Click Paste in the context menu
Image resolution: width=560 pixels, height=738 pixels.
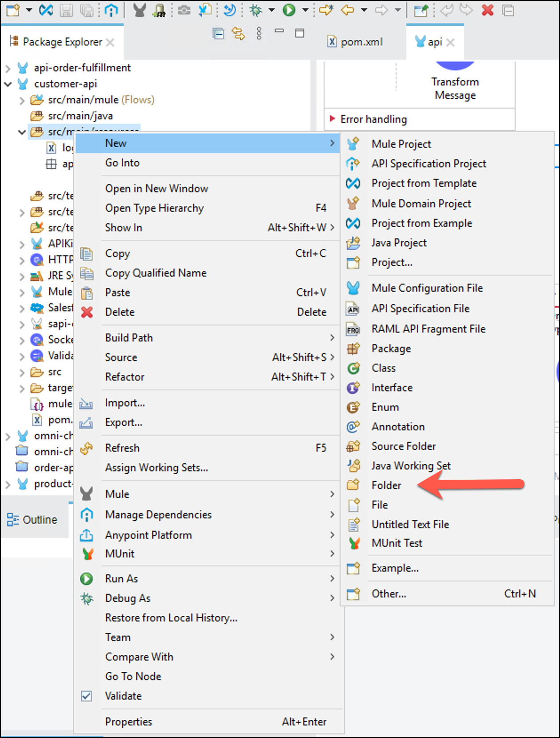click(209, 293)
